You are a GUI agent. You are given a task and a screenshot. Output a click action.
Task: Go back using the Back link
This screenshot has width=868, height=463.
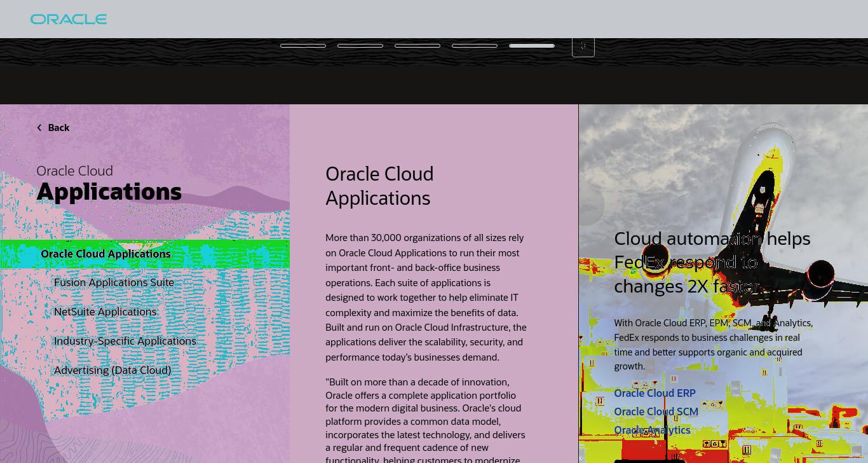(53, 128)
